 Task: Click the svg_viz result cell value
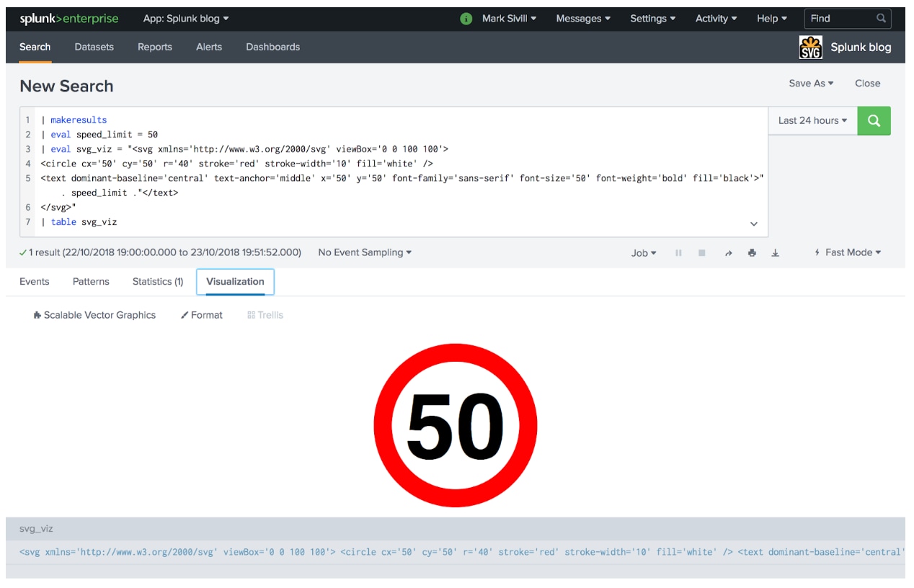tap(461, 553)
